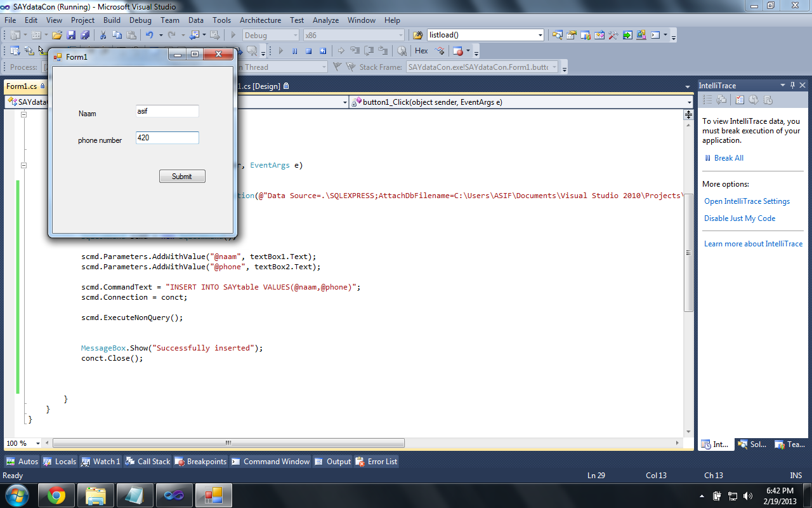Click the Copy icon in the toolbar
The height and width of the screenshot is (508, 812).
(116, 36)
